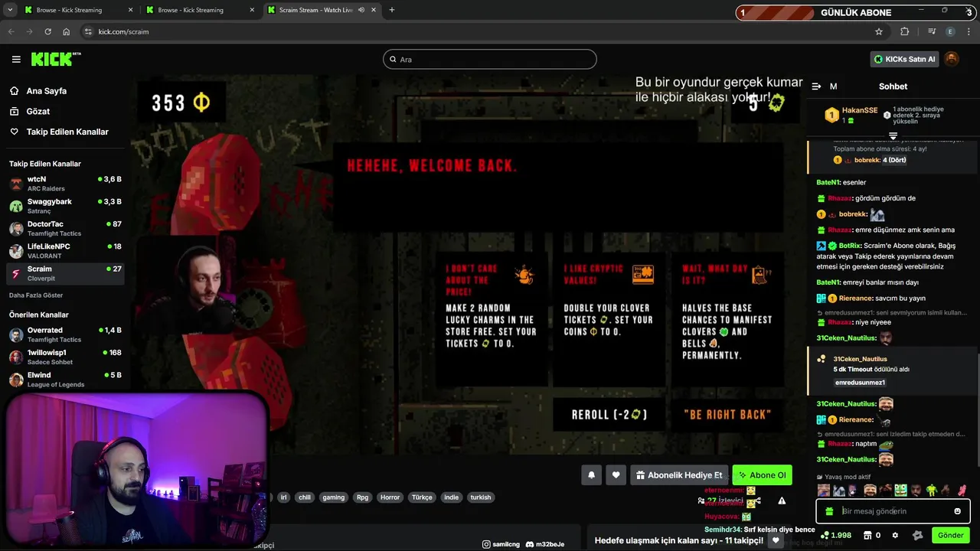Viewport: 980px width, 551px height.
Task: Click the heart in the follower goal banner
Action: pos(776,540)
